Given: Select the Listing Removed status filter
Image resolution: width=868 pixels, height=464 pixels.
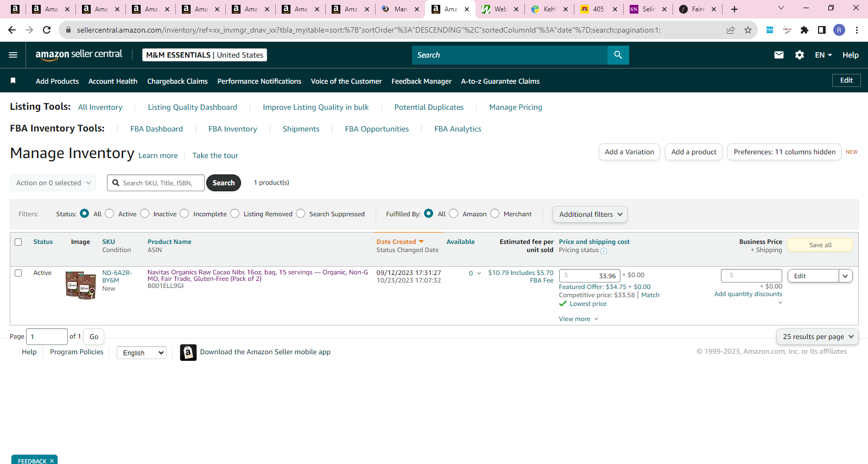Looking at the screenshot, I should 235,214.
